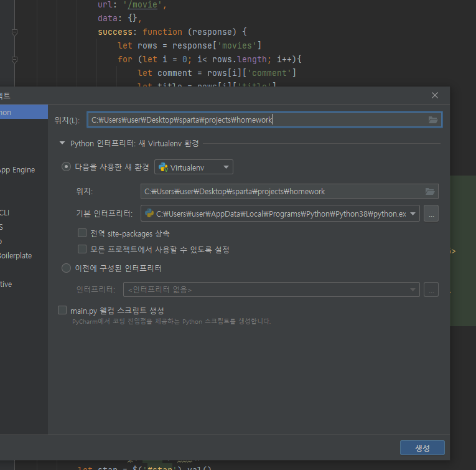Select the 'App Engine' project type

pos(17,170)
